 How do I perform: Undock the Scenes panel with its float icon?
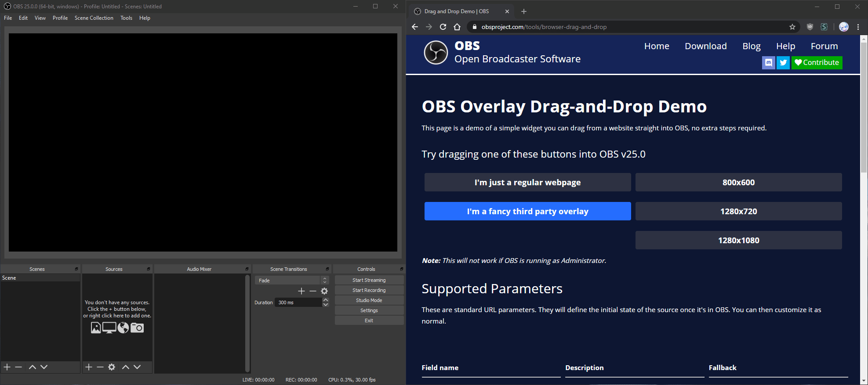tap(76, 269)
